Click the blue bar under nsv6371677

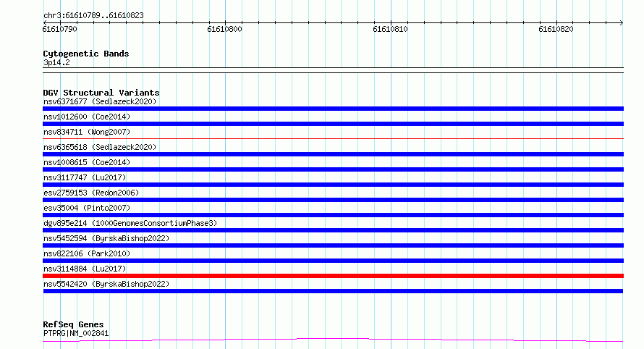pyautogui.click(x=333, y=109)
